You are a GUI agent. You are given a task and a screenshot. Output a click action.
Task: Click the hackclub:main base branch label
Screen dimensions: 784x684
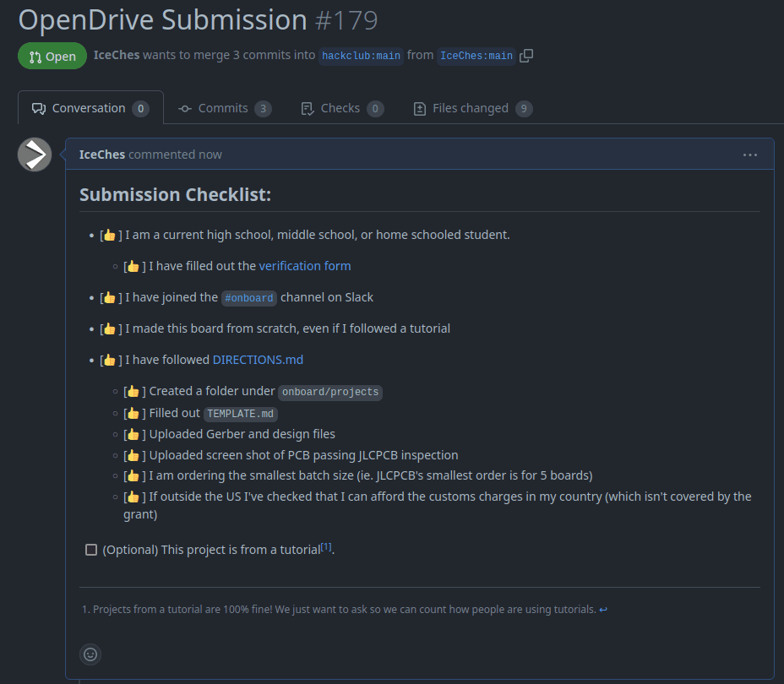click(x=361, y=56)
